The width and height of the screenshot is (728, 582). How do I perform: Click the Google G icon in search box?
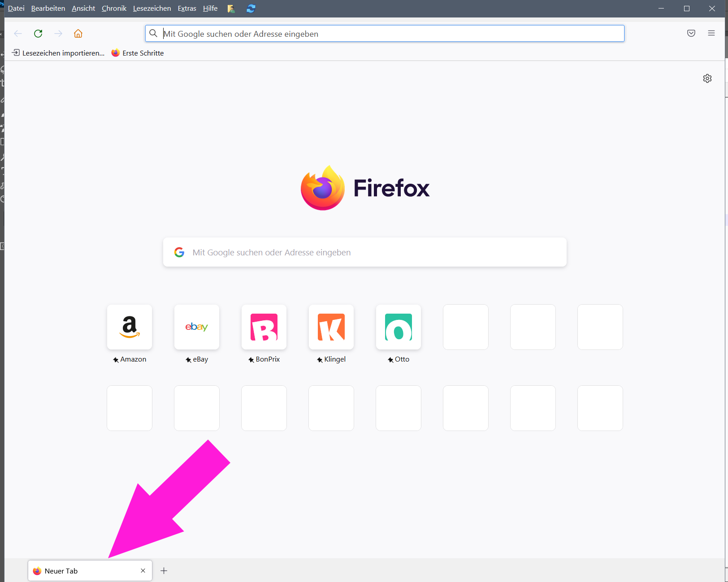[x=179, y=252]
